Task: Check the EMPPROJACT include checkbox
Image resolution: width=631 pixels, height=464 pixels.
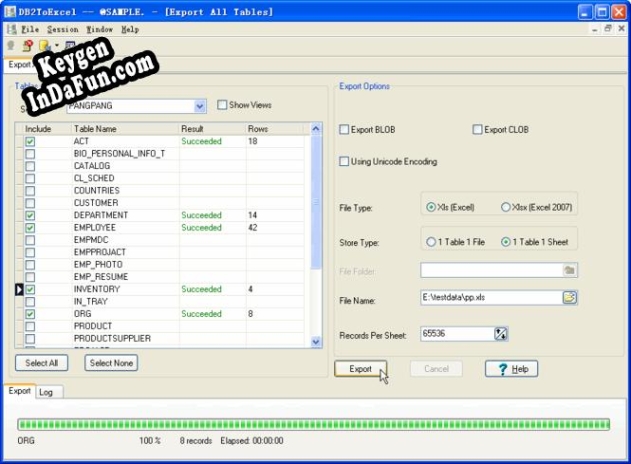Action: (30, 252)
